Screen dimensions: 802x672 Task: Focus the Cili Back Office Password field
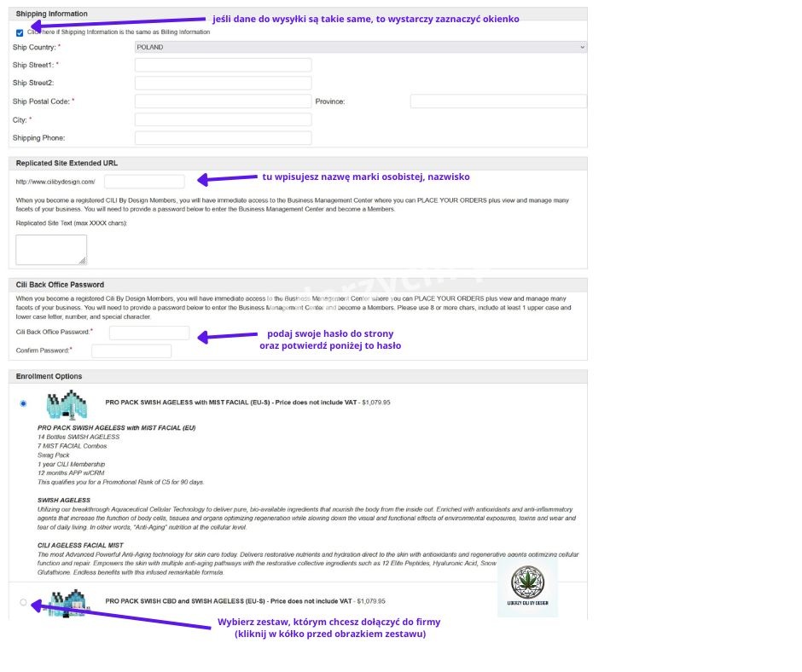point(149,333)
